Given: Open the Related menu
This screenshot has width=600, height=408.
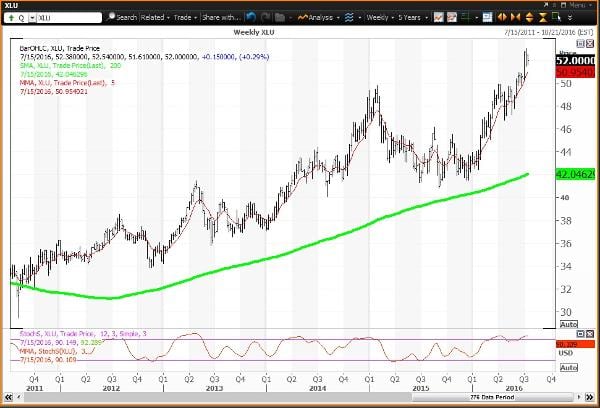Looking at the screenshot, I should [154, 17].
